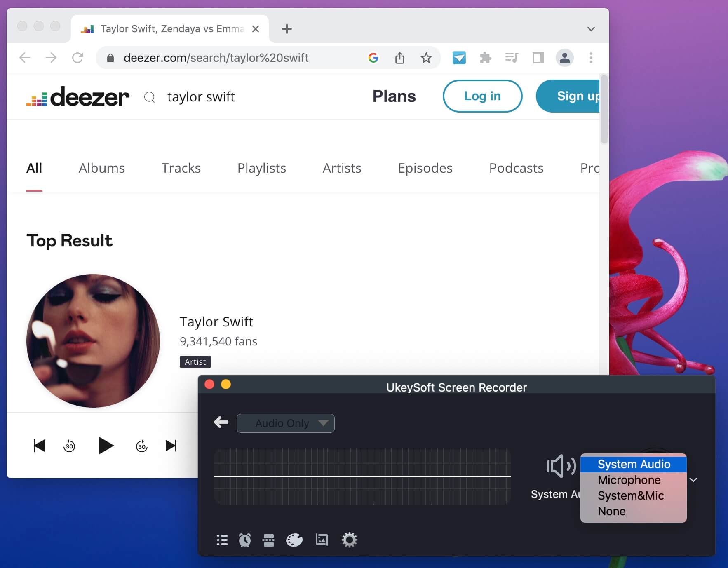Screen dimensions: 728x568
Task: Minimize the UkeySoft Screen Recorder window
Action: click(x=226, y=384)
